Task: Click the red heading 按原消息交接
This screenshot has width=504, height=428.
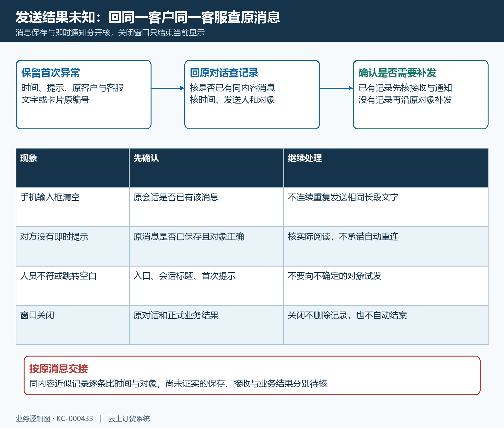Action: point(59,369)
